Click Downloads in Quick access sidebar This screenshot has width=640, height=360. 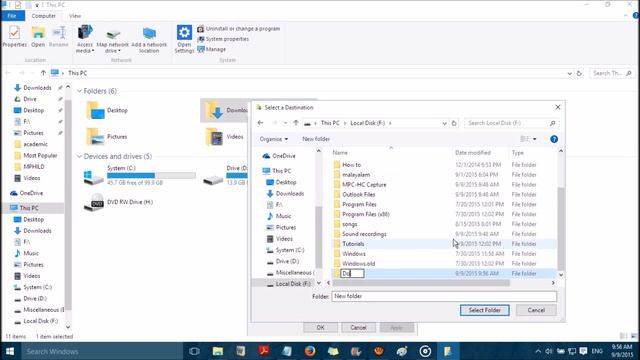pyautogui.click(x=37, y=88)
